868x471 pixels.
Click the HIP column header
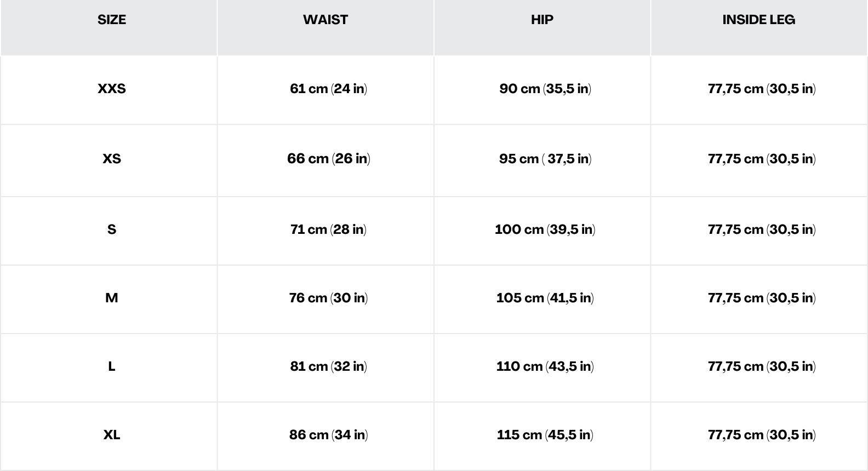[x=542, y=20]
